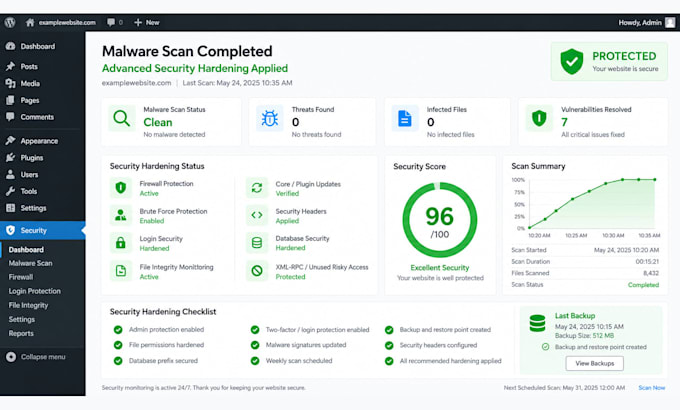Click the Scan Now link
The height and width of the screenshot is (410, 680).
click(x=651, y=387)
